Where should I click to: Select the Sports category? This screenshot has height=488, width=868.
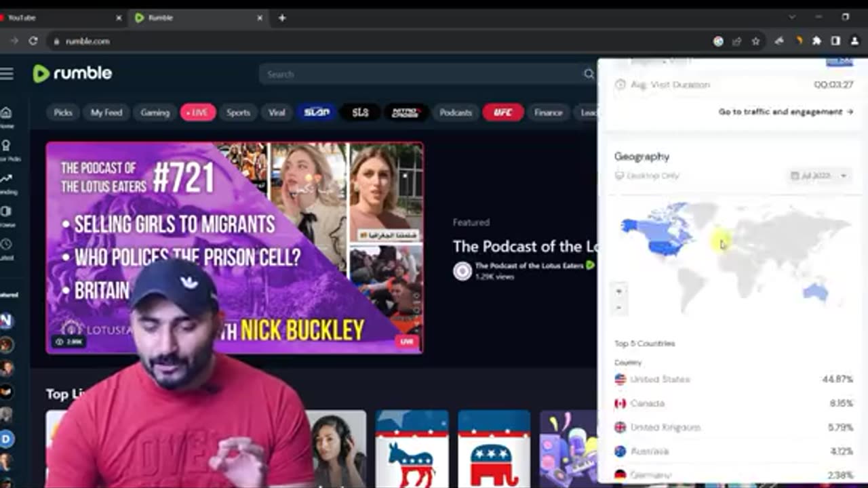pyautogui.click(x=238, y=113)
